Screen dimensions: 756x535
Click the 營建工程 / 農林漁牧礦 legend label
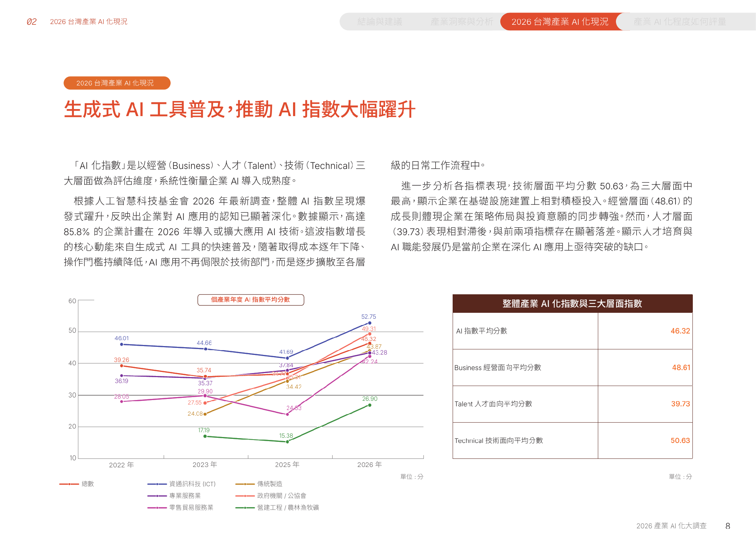coord(288,508)
